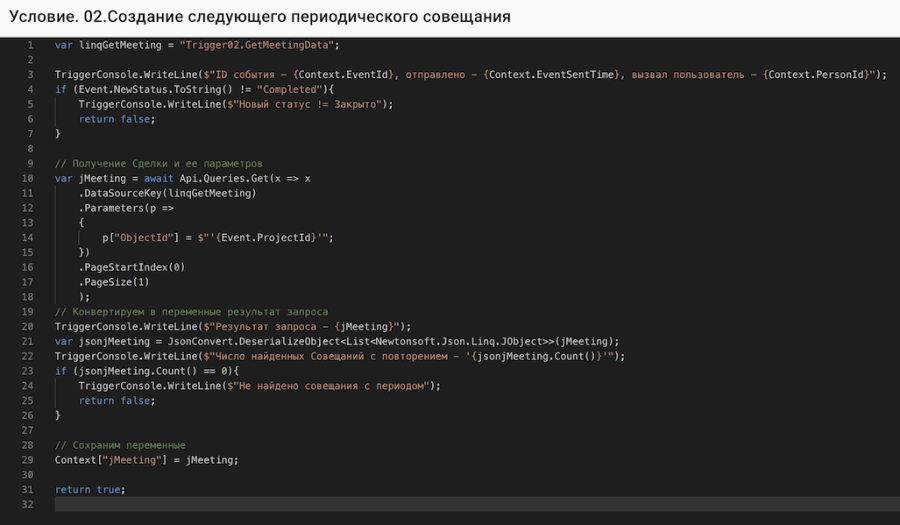Click 'jsonjMeeting.Count() == 0' on line 23
Image resolution: width=900 pixels, height=525 pixels.
point(153,371)
